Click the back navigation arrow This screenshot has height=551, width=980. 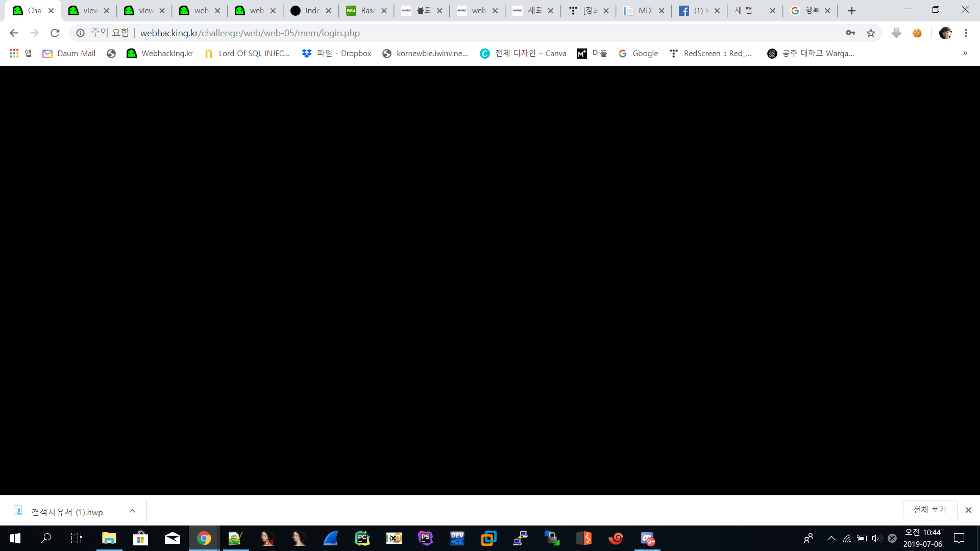pos(14,33)
